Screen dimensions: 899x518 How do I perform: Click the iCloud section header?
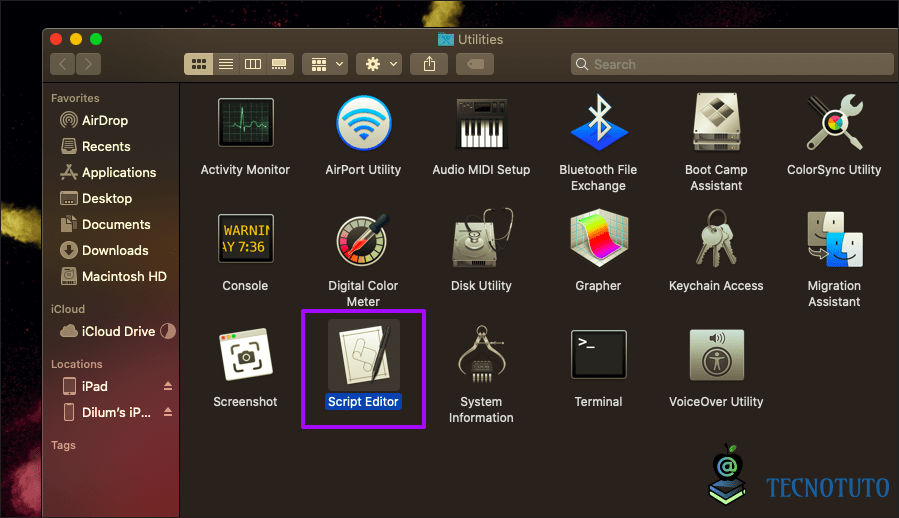pyautogui.click(x=68, y=309)
